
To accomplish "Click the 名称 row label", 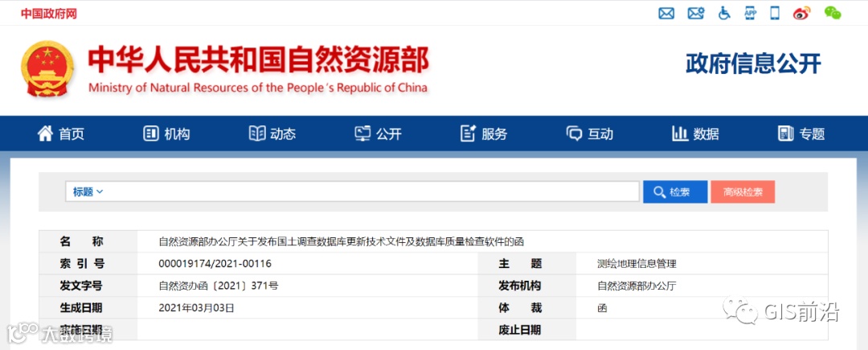I will click(81, 241).
